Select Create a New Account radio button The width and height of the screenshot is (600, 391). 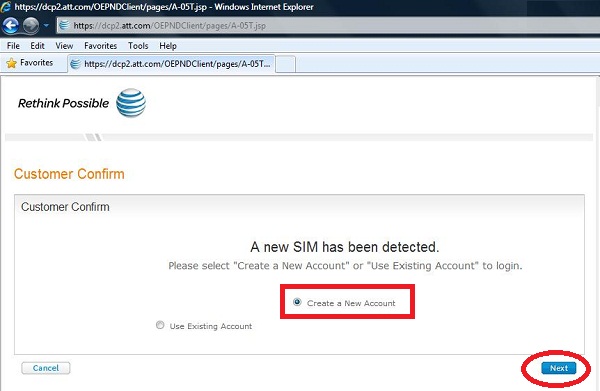[x=297, y=302]
